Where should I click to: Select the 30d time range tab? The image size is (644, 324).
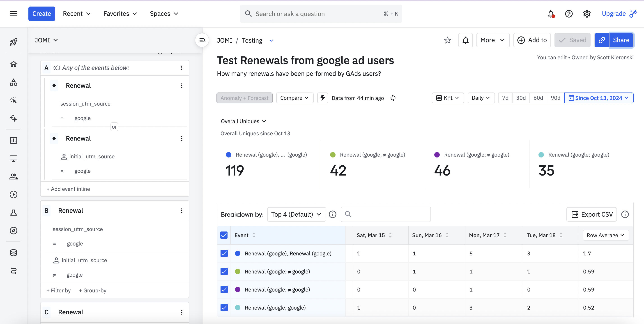(x=521, y=98)
